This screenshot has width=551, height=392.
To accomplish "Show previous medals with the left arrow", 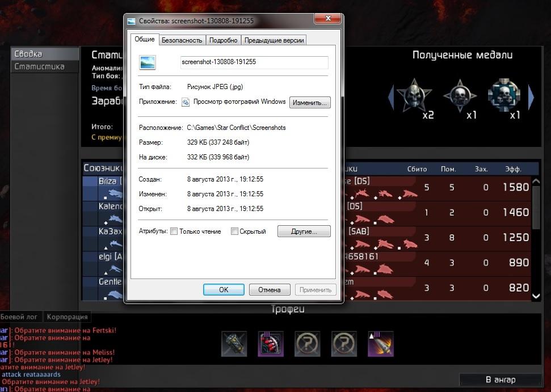I will [x=391, y=96].
